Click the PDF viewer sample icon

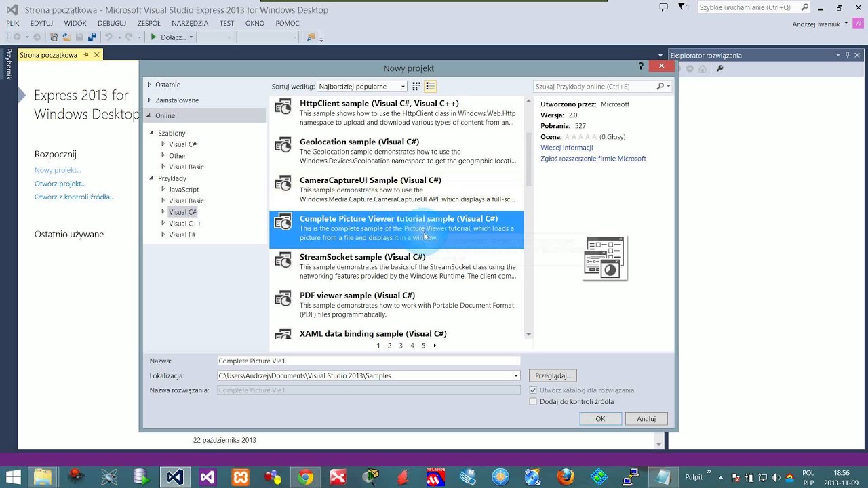coord(283,299)
